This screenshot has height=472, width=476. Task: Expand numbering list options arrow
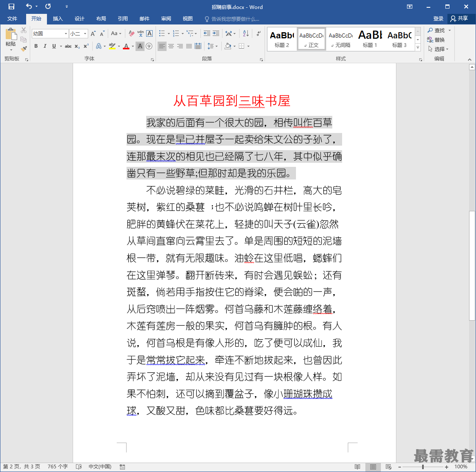point(182,33)
